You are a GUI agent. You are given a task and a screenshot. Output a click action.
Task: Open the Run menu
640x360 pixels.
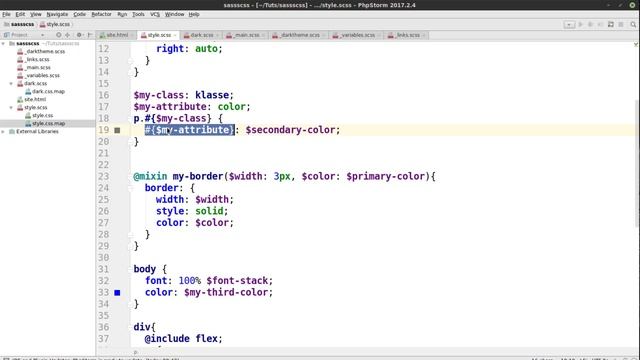coord(122,14)
